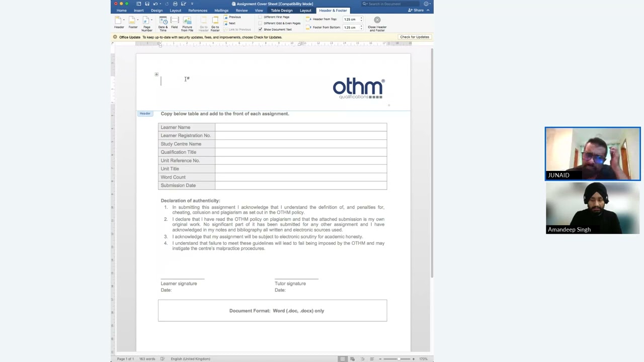Enable Different Odd & Even Pages
This screenshot has height=362, width=644.
click(x=260, y=23)
